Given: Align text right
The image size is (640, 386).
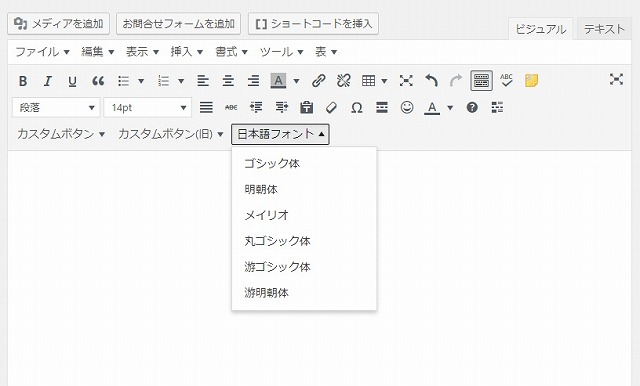Looking at the screenshot, I should (253, 81).
